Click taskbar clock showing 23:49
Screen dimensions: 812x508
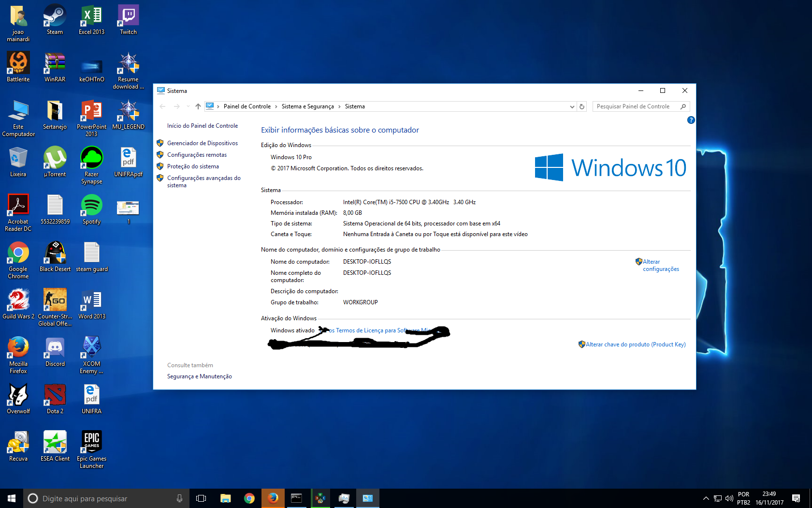pos(769,498)
